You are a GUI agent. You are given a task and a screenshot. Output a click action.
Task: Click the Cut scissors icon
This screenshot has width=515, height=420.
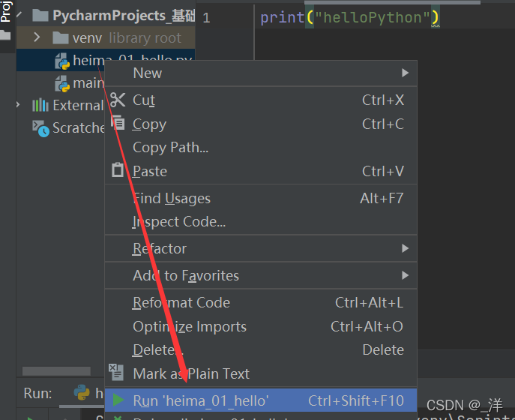pyautogui.click(x=118, y=100)
